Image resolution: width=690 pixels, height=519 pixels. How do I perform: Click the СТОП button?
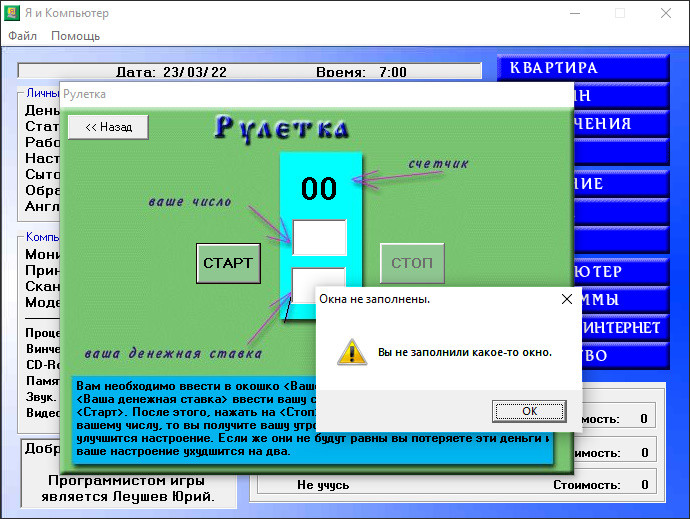click(412, 263)
